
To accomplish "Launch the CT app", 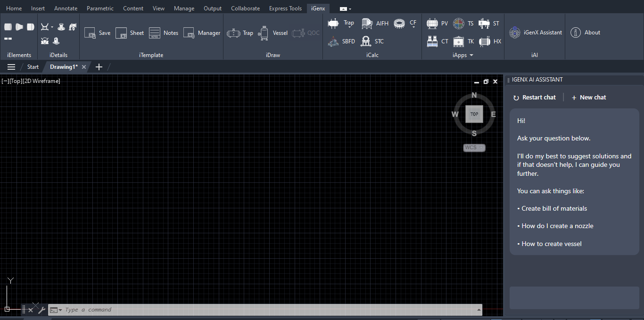I will point(437,41).
